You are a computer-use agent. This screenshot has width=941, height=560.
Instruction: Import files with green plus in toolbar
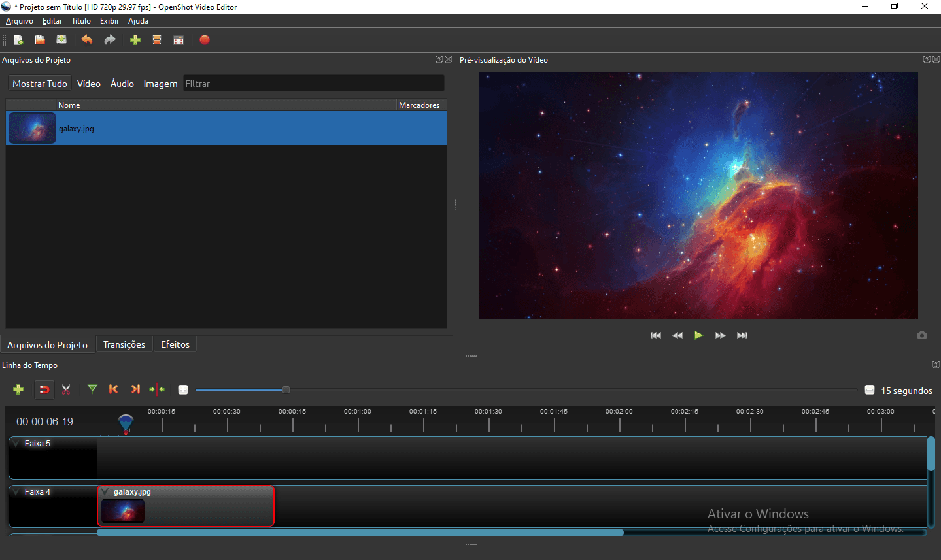[x=135, y=40]
